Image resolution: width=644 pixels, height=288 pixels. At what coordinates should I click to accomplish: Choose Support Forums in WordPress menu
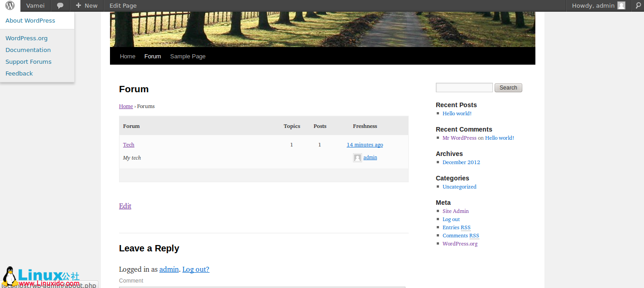coord(29,62)
